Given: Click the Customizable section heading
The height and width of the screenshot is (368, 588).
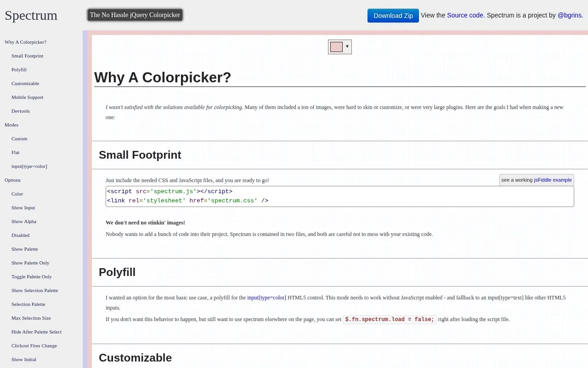Looking at the screenshot, I should coord(136,358).
